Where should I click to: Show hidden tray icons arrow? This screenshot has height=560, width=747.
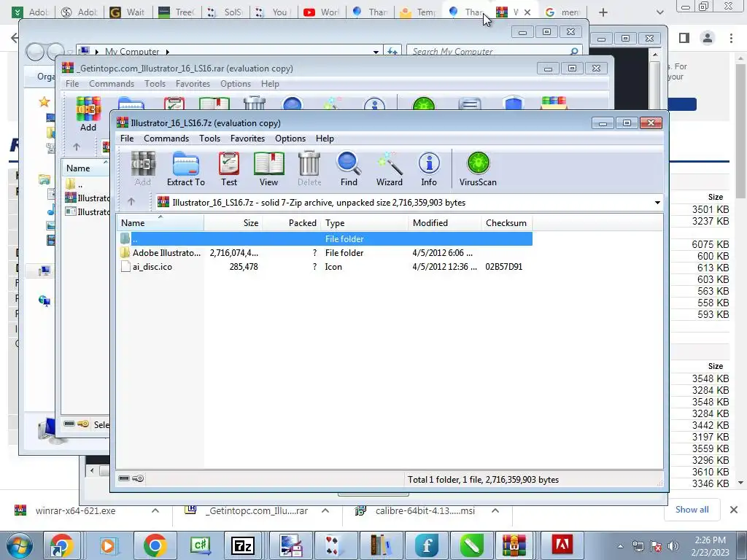click(620, 546)
